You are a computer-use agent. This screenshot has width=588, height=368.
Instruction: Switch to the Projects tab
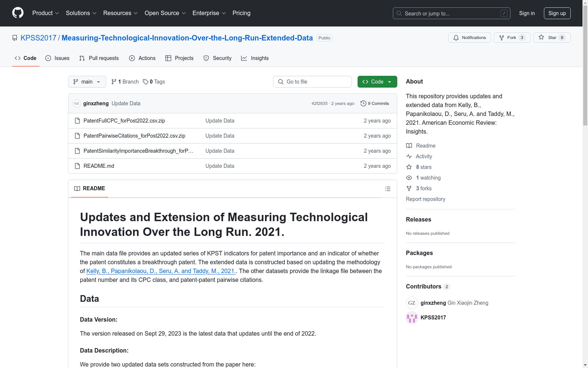(x=179, y=58)
